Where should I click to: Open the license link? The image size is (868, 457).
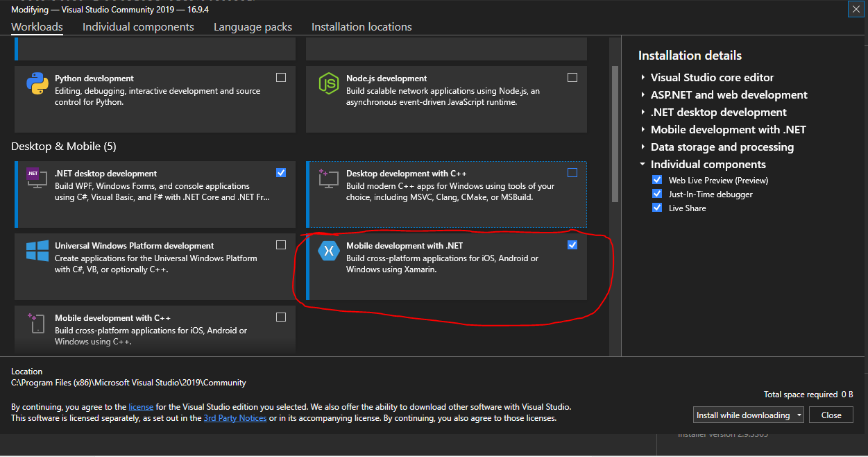click(x=141, y=407)
